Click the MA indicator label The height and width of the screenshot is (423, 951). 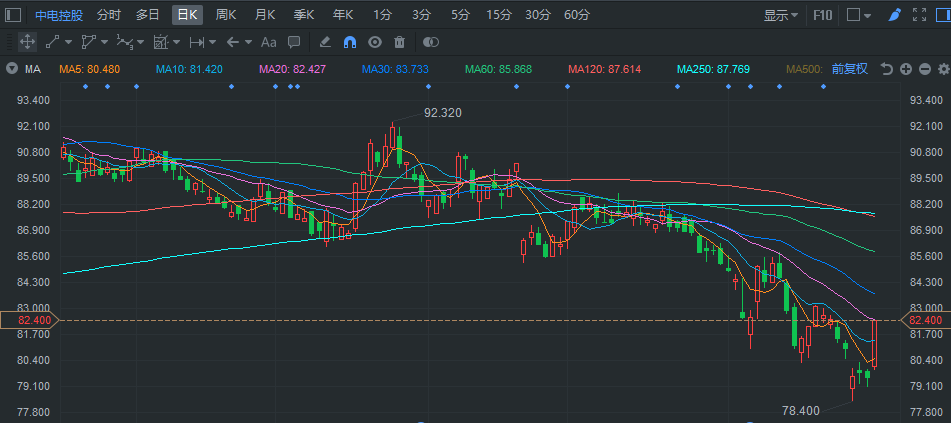tap(32, 69)
